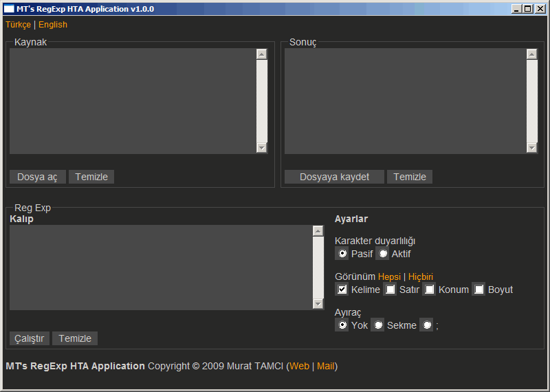This screenshot has width=550, height=392.
Task: Click the application icon in title bar
Action: point(9,9)
